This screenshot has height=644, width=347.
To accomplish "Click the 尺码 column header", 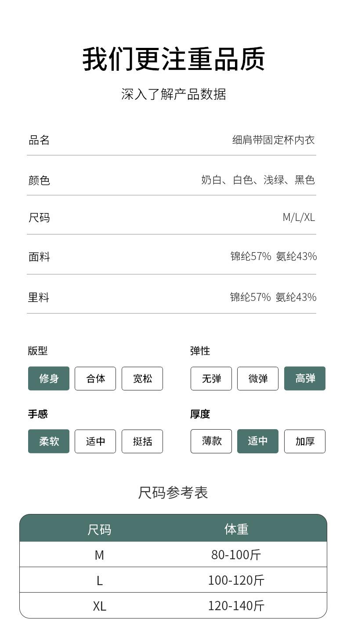I will (x=99, y=529).
